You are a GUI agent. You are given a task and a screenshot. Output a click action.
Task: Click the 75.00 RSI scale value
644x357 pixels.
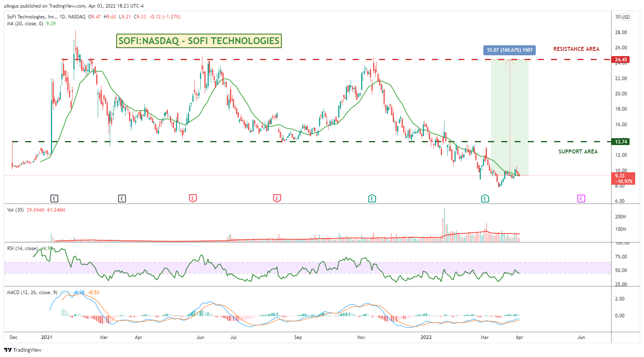(621, 257)
